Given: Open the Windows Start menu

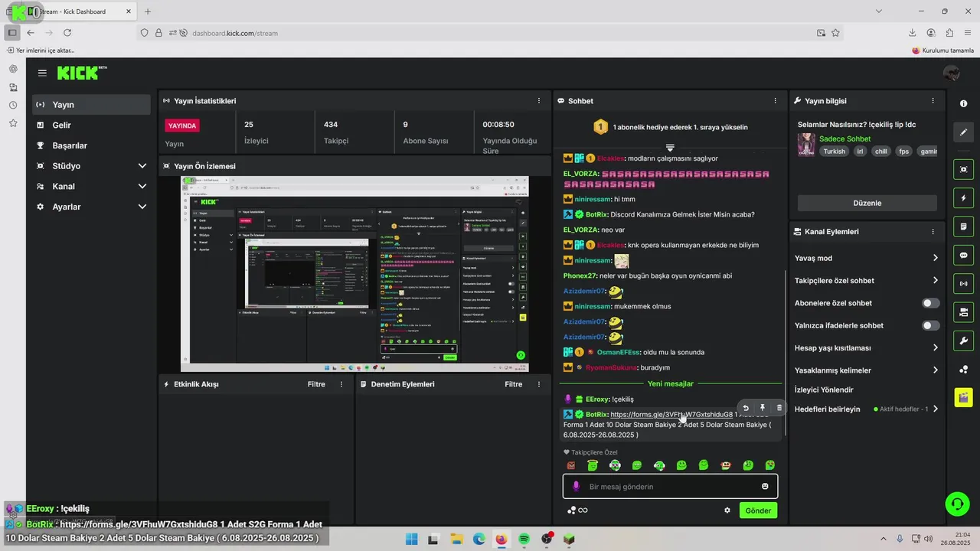Looking at the screenshot, I should [411, 539].
